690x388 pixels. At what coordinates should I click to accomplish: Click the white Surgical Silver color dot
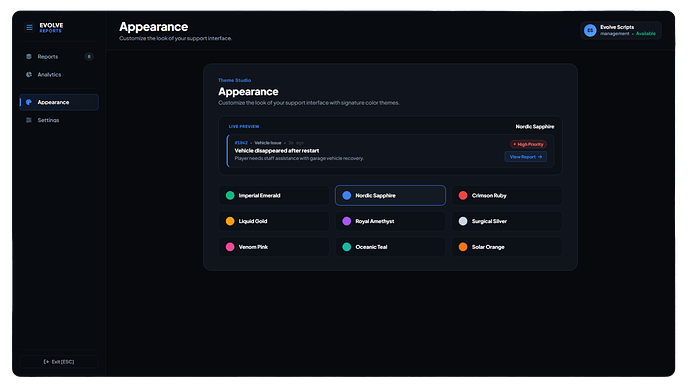click(x=463, y=221)
